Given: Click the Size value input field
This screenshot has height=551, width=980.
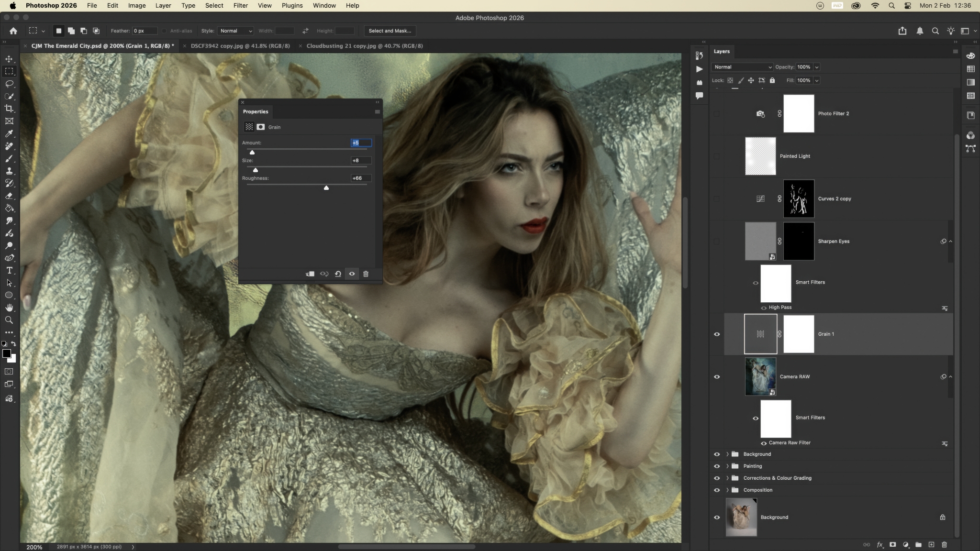Looking at the screenshot, I should [361, 160].
